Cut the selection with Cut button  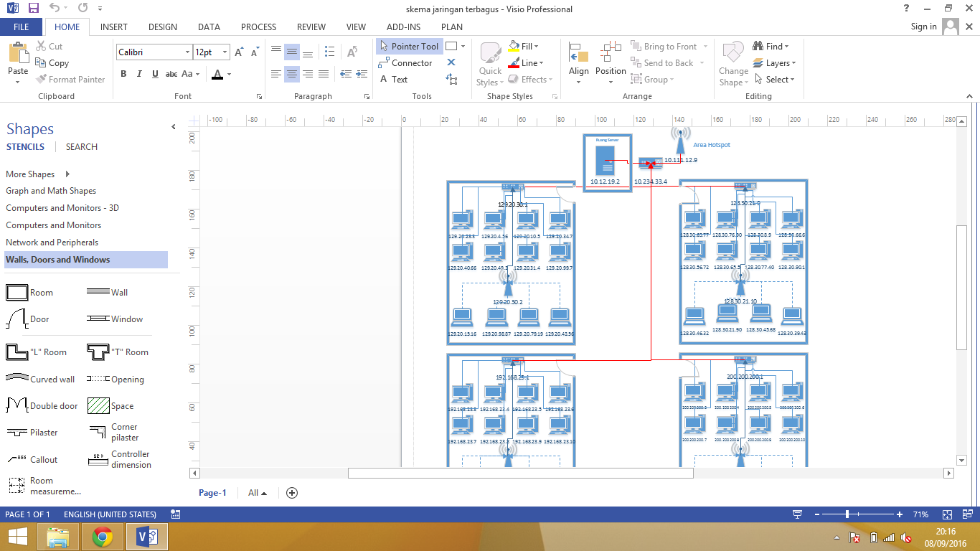tap(50, 46)
